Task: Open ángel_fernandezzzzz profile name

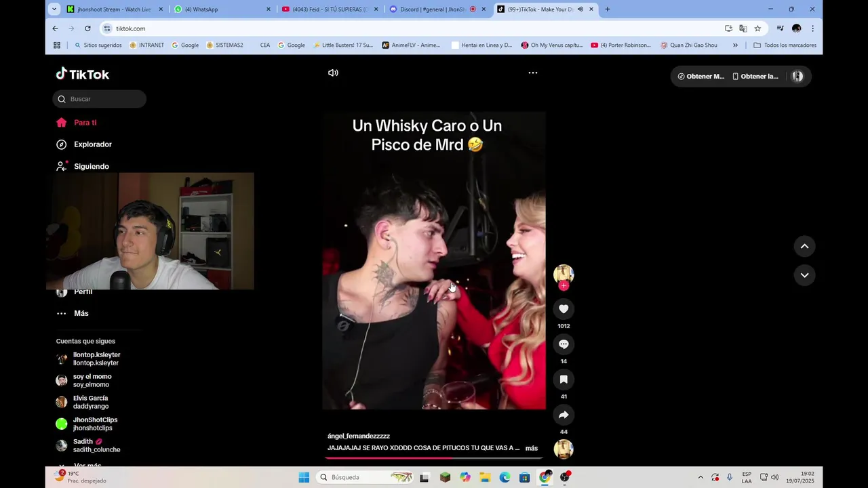Action: 359,436
